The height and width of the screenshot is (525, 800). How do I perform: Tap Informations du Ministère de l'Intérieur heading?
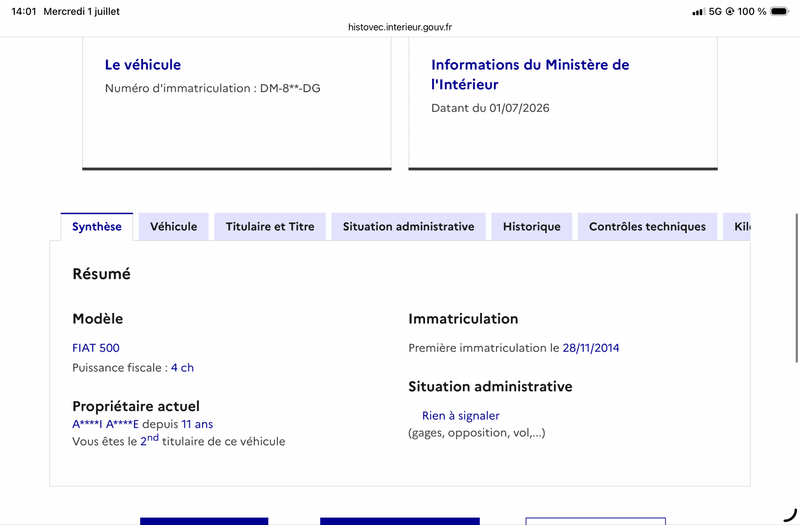[x=530, y=74]
